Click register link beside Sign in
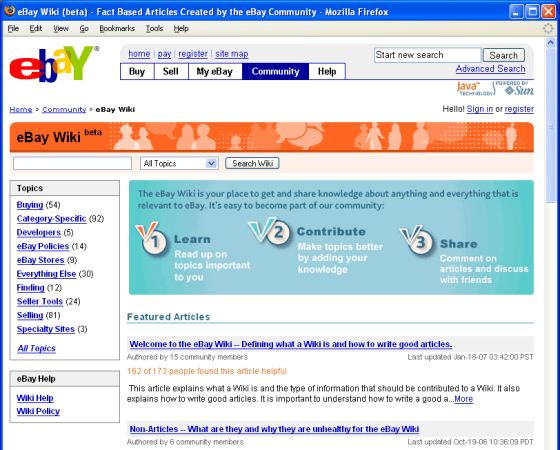Viewport: 560px width, 450px height. 519,109
